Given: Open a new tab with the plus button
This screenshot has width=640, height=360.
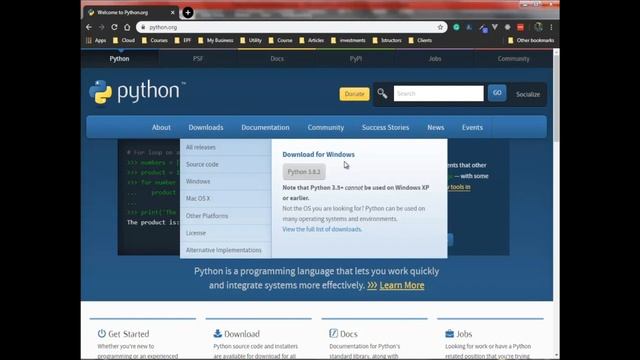Looking at the screenshot, I should 188,13.
